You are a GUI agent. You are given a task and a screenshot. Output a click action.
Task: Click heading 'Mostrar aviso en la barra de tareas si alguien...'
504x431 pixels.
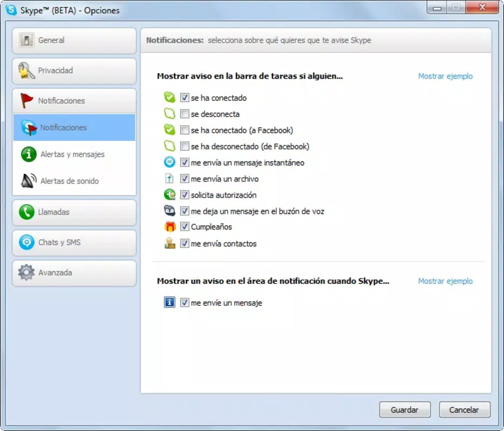click(250, 76)
